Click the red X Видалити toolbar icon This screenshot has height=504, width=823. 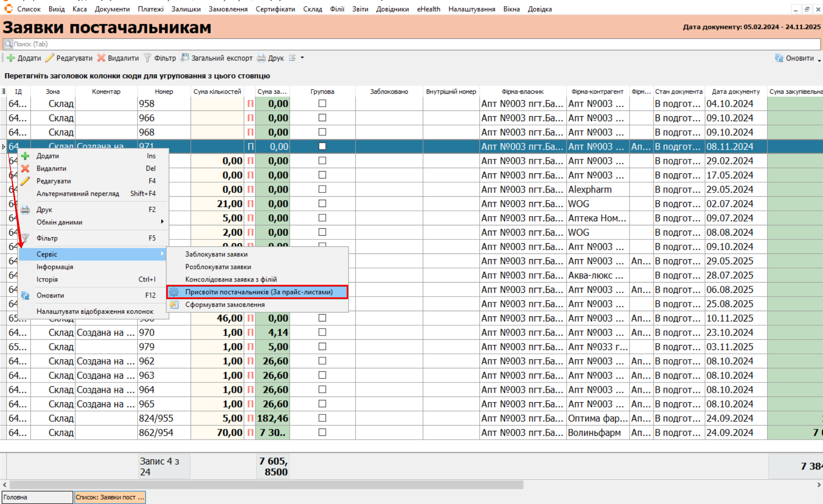pyautogui.click(x=101, y=58)
